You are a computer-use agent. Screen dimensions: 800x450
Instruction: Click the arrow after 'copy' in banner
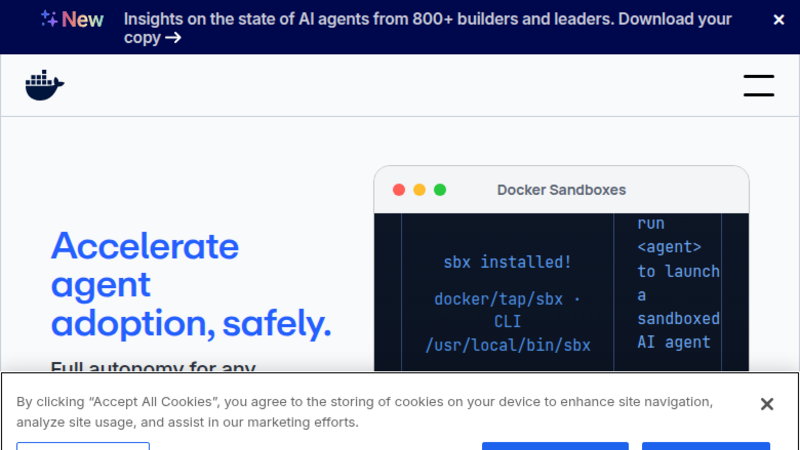[173, 38]
